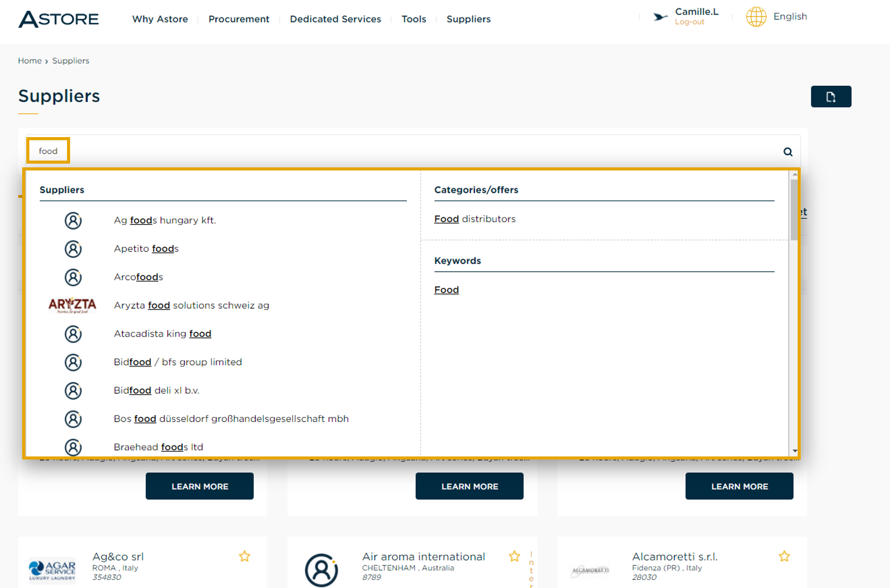
Task: Select Arcofoods suggestion
Action: pyautogui.click(x=138, y=277)
